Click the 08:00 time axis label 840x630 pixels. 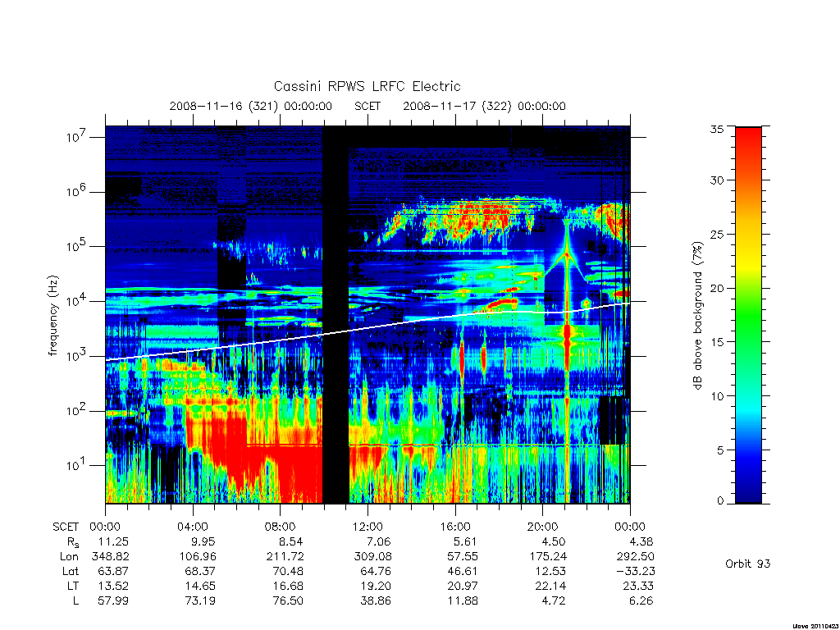[281, 527]
